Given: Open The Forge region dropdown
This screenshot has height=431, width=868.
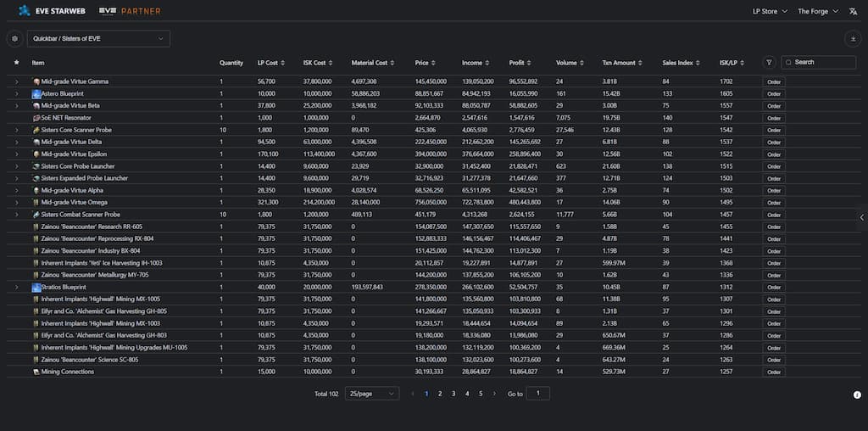Looking at the screenshot, I should (x=818, y=11).
